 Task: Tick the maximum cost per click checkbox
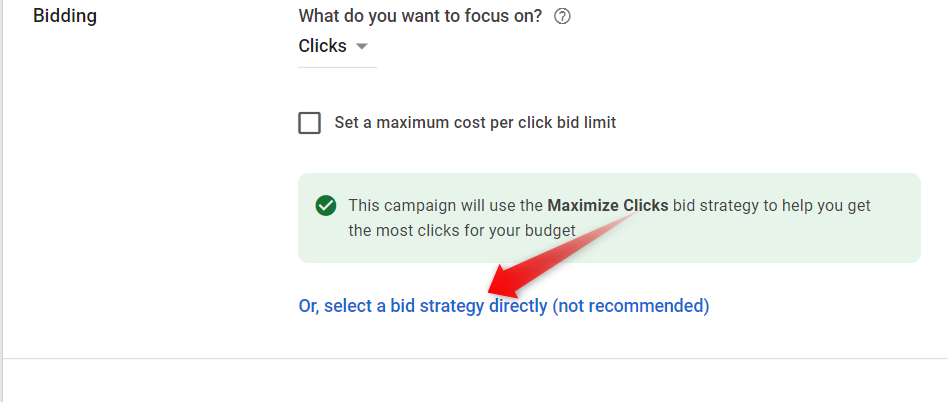310,123
